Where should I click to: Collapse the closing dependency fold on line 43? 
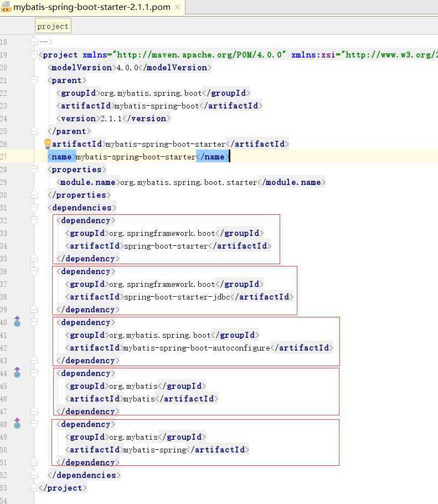point(34,360)
